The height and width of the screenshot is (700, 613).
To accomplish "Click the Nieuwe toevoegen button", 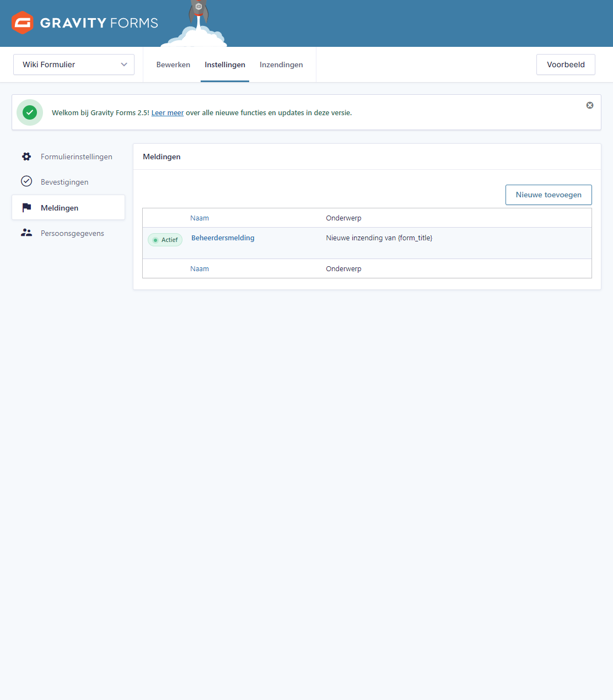I will [x=549, y=195].
